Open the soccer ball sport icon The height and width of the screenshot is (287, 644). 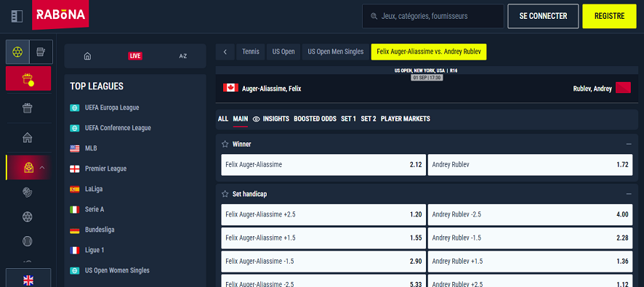[x=28, y=217]
